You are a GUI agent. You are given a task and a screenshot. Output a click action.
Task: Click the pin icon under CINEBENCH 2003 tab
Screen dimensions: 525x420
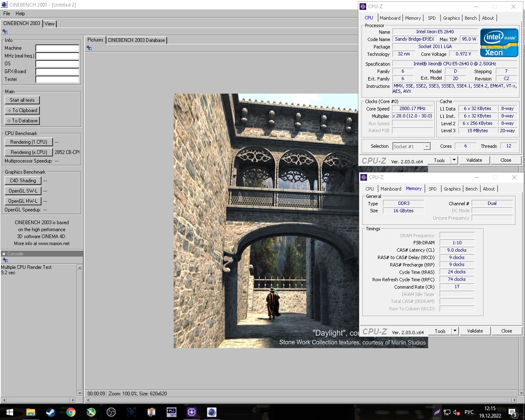click(x=5, y=32)
